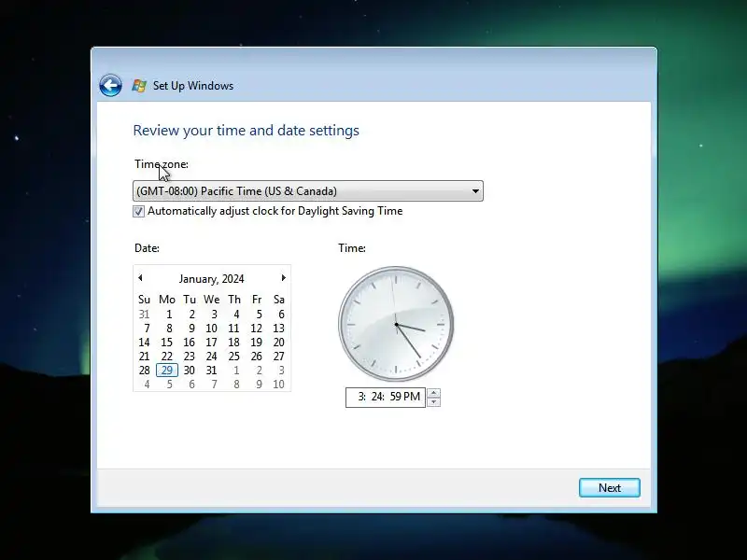Select January 15 in the calendar
747x560 pixels.
coord(167,343)
